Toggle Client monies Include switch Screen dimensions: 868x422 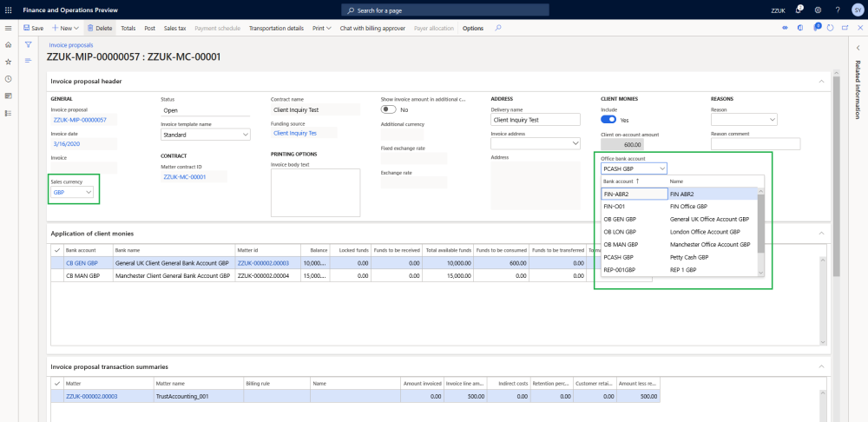(608, 120)
